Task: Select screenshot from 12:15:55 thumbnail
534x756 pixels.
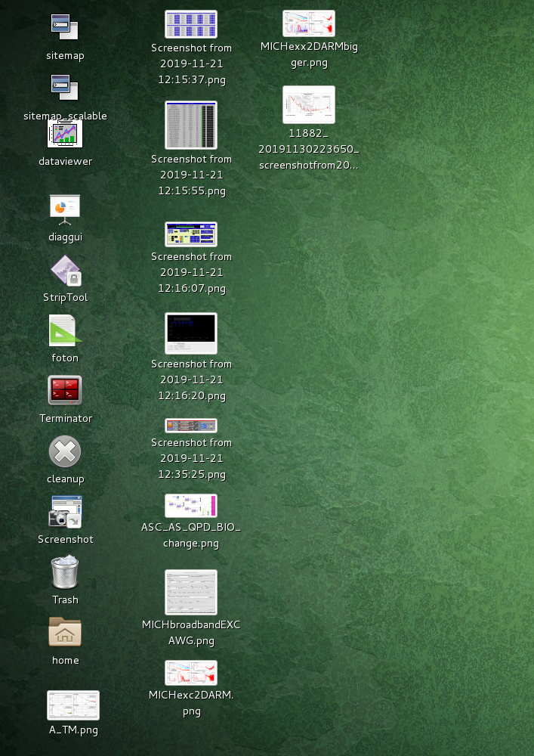Action: 191,125
